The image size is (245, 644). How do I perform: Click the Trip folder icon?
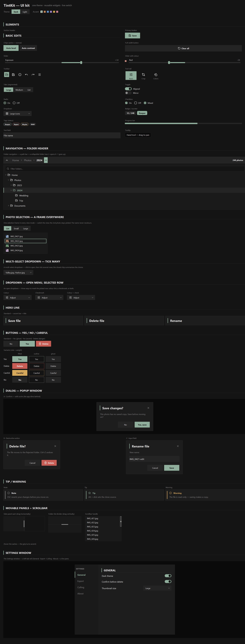tap(16, 200)
